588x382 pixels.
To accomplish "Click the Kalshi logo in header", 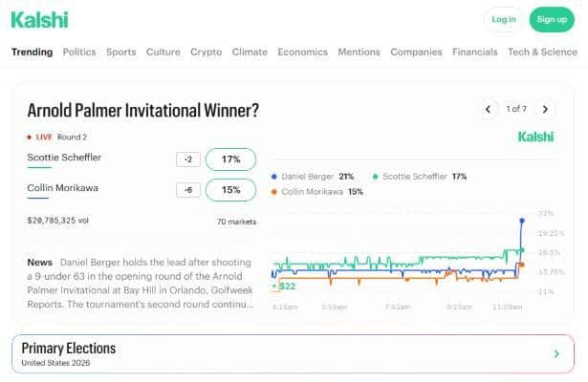I will pyautogui.click(x=33, y=19).
